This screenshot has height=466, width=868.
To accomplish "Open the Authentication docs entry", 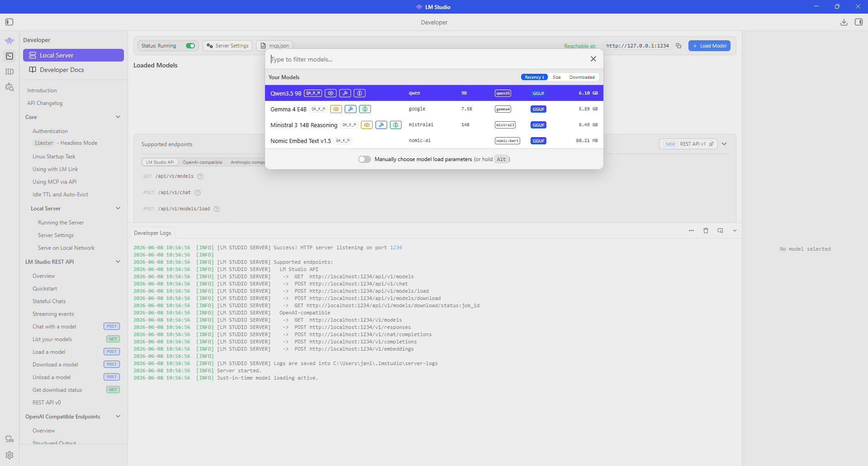I will (x=50, y=131).
